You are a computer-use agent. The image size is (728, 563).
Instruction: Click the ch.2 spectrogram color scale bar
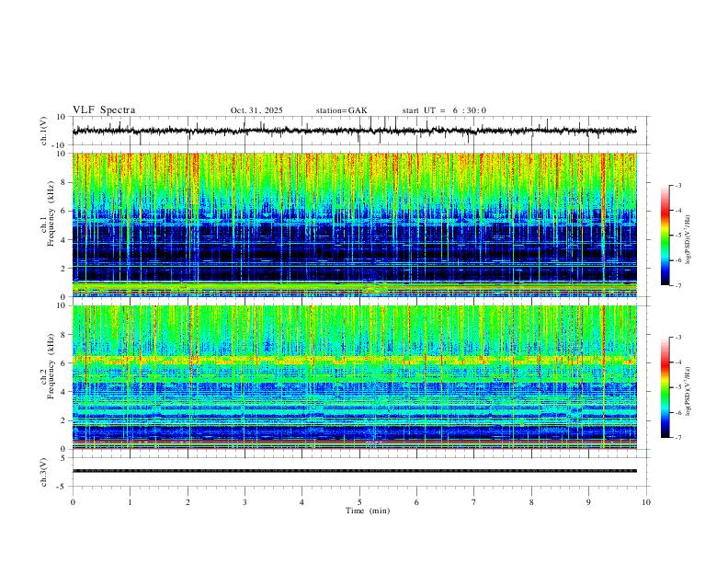(665, 387)
